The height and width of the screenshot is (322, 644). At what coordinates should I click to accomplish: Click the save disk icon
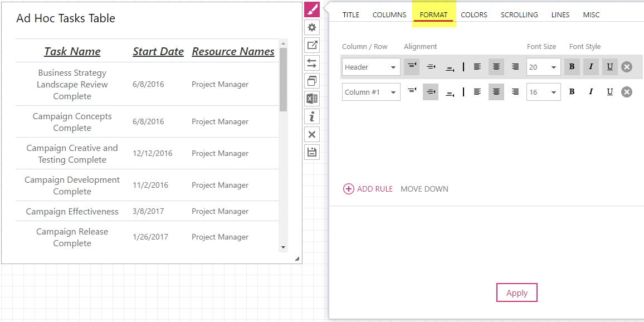click(312, 152)
